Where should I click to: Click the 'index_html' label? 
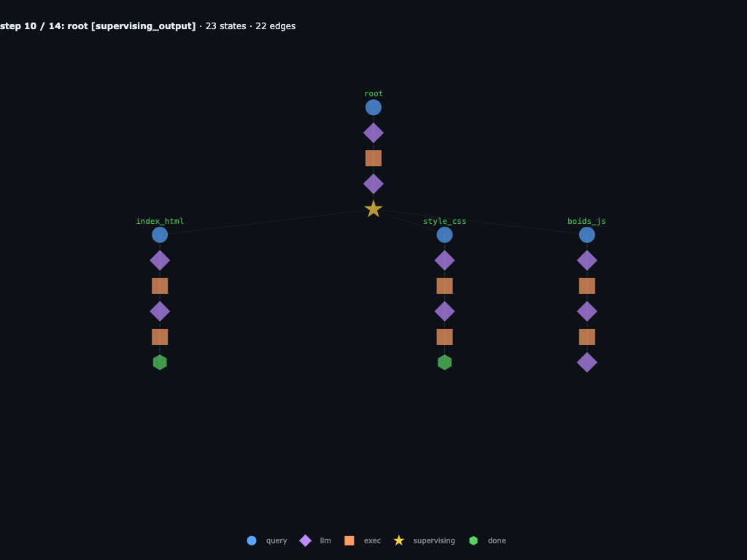(160, 221)
